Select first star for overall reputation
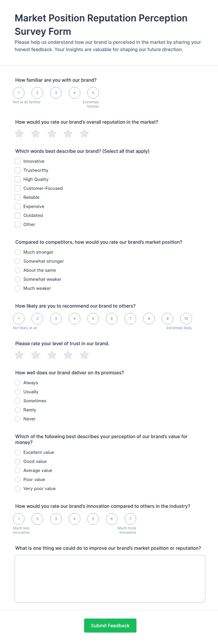This screenshot has width=218, height=644. click(19, 134)
